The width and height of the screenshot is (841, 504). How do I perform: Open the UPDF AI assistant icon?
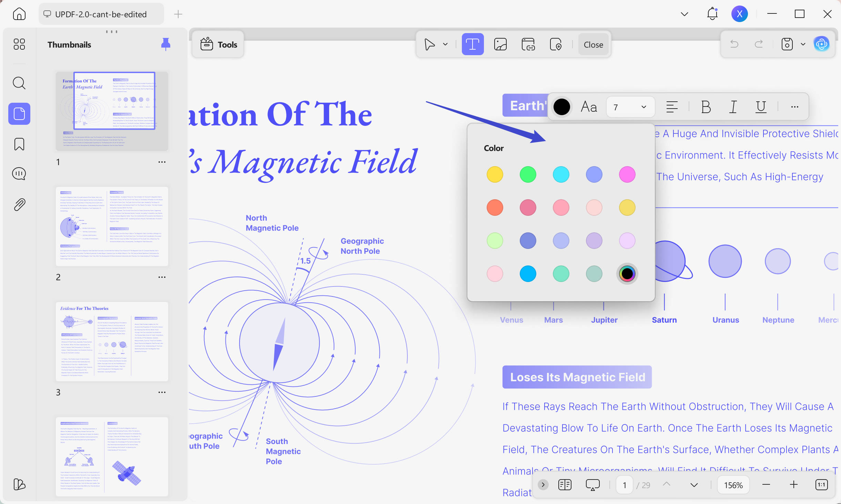point(822,44)
